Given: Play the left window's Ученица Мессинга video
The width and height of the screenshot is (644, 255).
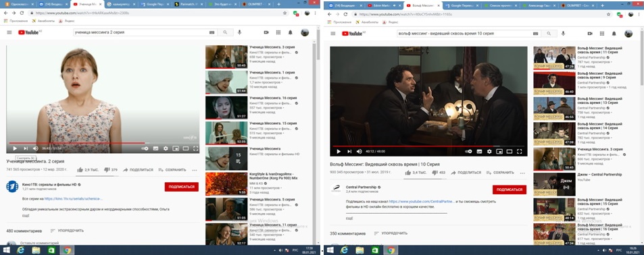Looking at the screenshot, I should (15, 148).
